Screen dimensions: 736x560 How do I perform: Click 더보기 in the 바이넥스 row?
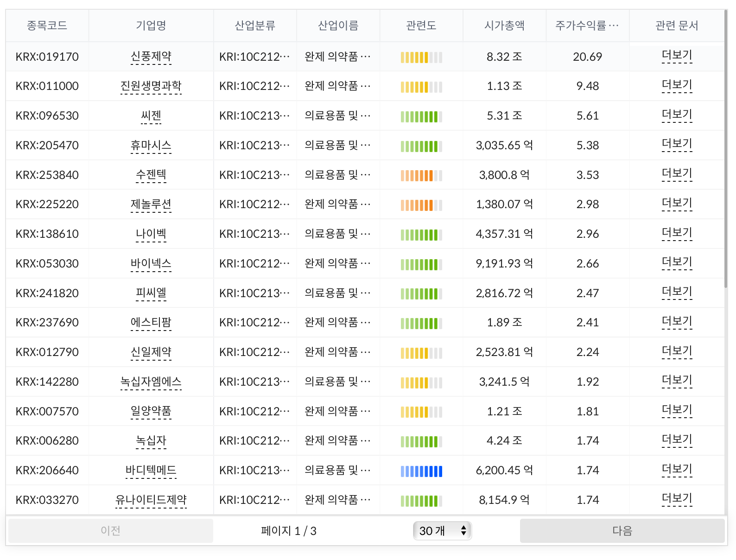tap(677, 262)
